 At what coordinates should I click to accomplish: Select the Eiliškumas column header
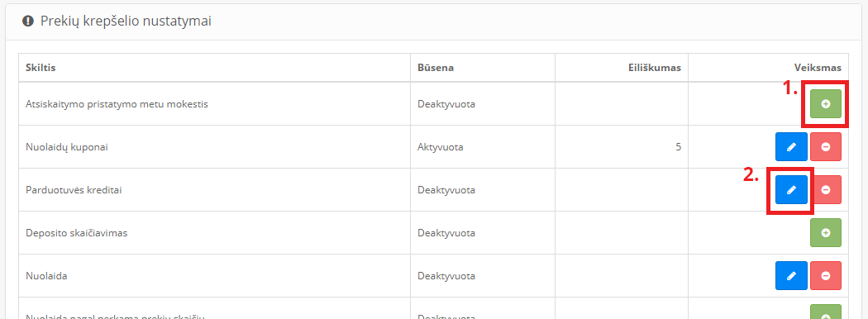pos(655,68)
